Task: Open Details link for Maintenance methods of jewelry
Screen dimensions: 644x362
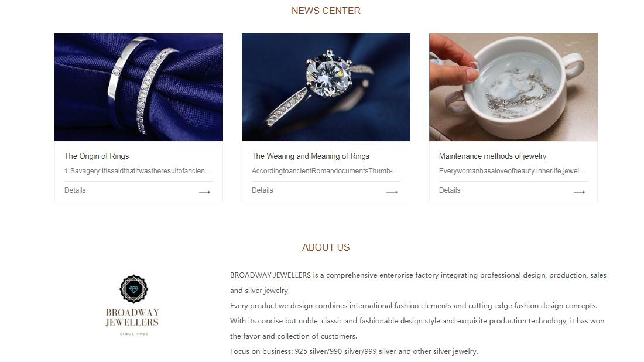Action: [x=450, y=190]
